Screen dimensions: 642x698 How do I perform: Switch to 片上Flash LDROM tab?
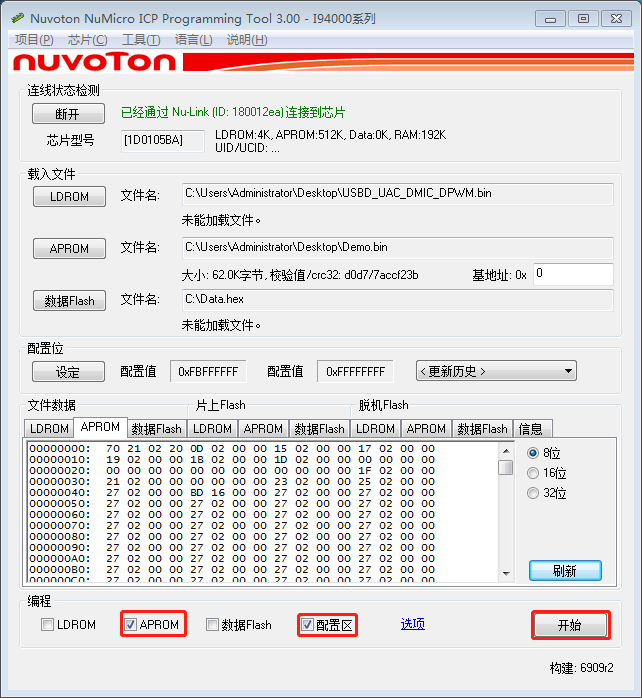212,429
